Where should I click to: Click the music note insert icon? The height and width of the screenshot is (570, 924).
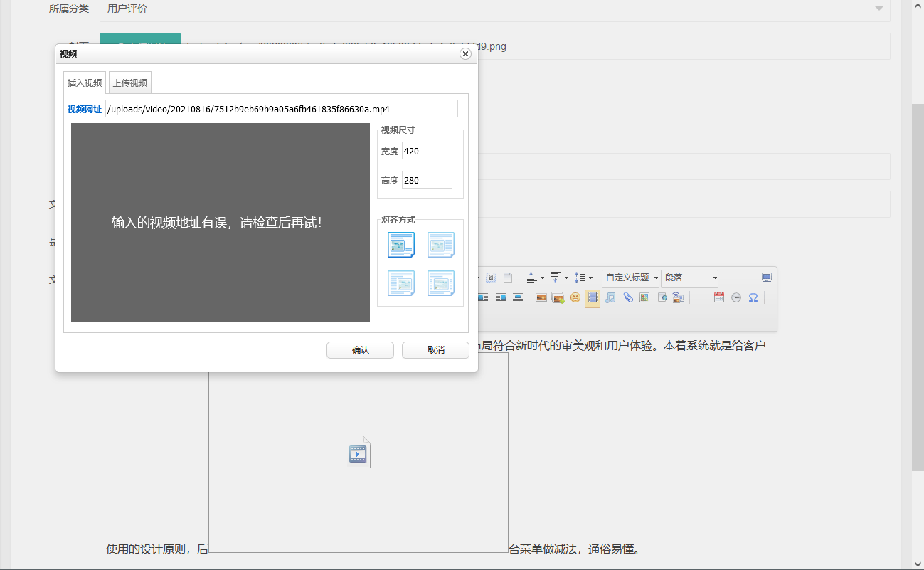tap(610, 297)
